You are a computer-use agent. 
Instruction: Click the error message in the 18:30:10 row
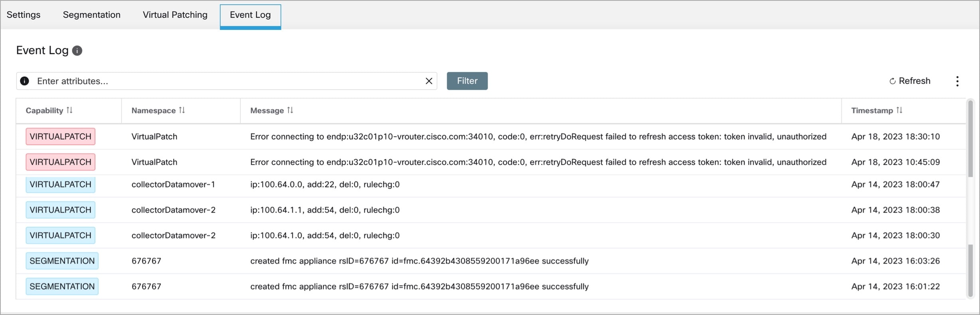coord(538,136)
